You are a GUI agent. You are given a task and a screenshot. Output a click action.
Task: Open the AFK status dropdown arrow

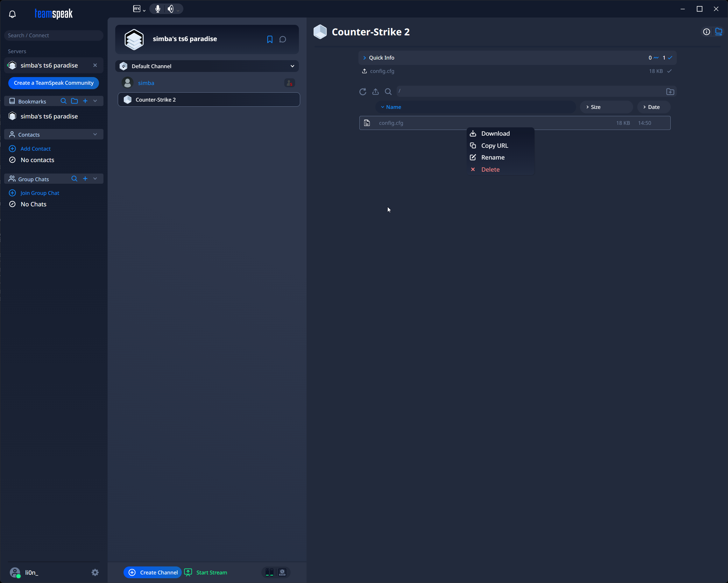point(144,11)
